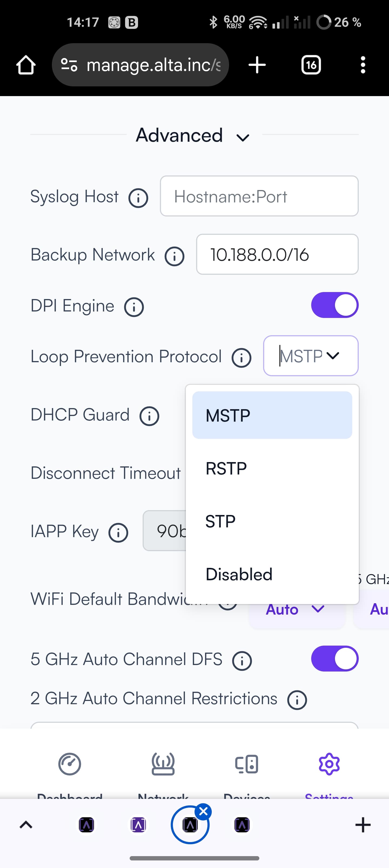This screenshot has width=389, height=868.
Task: Show IAPP Key info tooltip
Action: (x=118, y=533)
